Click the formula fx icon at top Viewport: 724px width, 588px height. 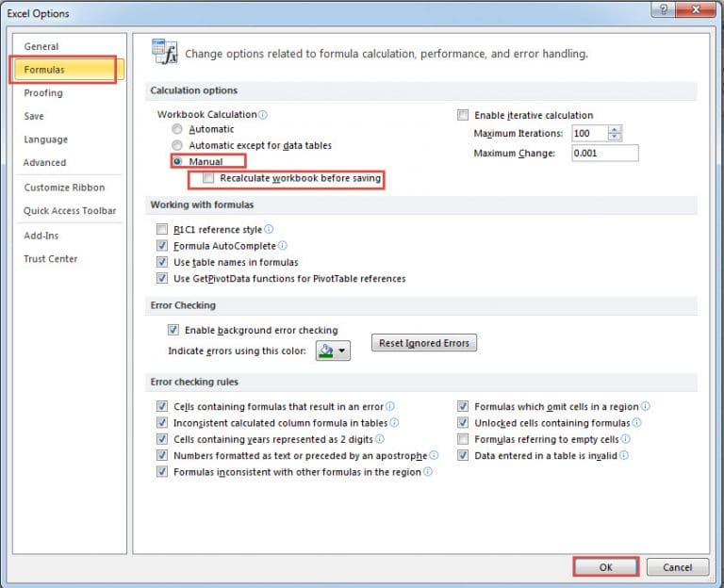[x=164, y=52]
